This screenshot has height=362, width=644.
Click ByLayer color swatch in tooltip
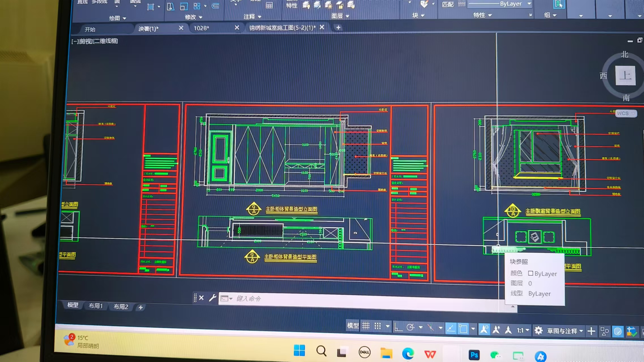(x=530, y=273)
